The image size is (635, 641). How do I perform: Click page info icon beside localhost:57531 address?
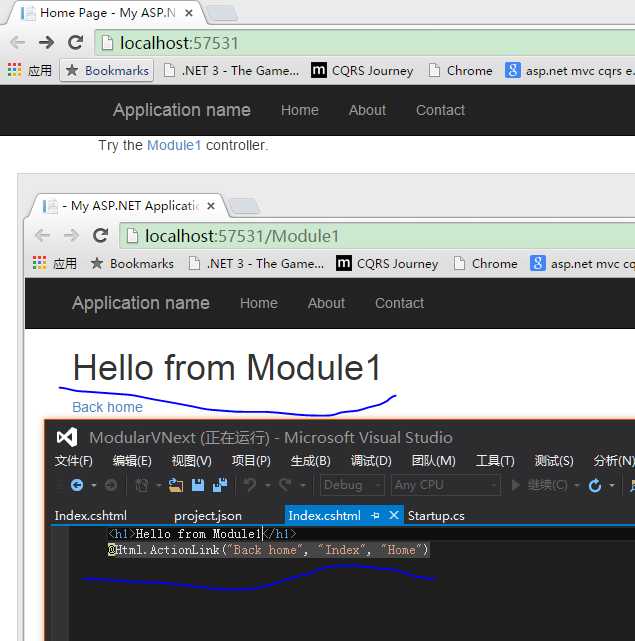click(x=108, y=43)
